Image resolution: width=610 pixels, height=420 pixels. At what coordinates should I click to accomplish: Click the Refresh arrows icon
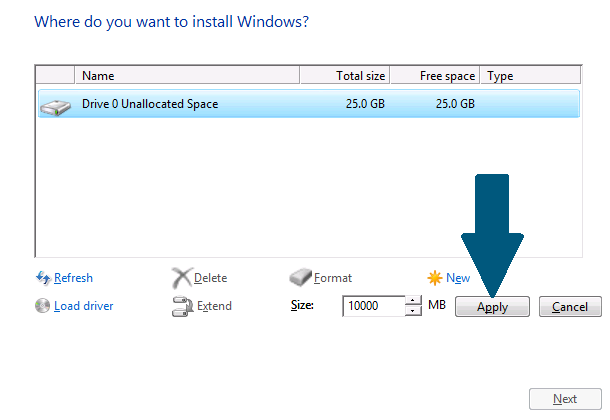43,278
